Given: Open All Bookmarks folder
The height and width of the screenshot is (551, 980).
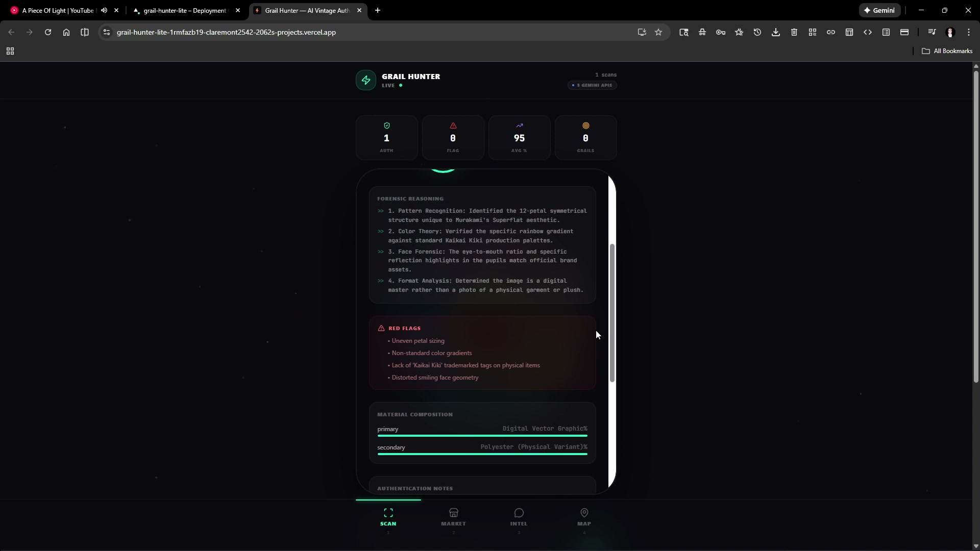Looking at the screenshot, I should tap(947, 51).
